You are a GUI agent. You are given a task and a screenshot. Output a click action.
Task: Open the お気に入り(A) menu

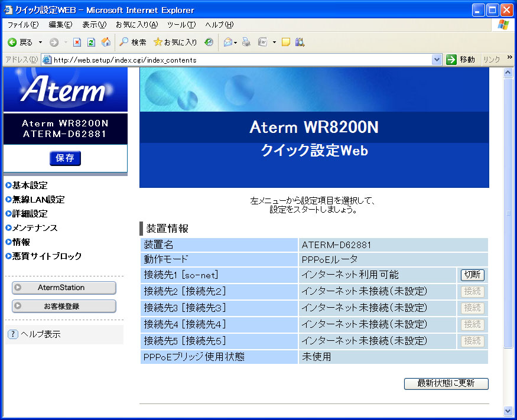(137, 25)
